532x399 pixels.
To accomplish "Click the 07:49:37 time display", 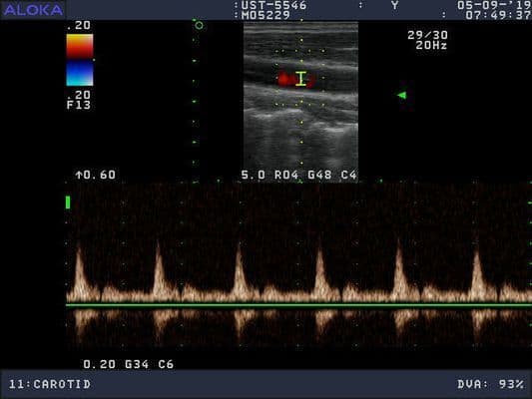I will (x=498, y=15).
